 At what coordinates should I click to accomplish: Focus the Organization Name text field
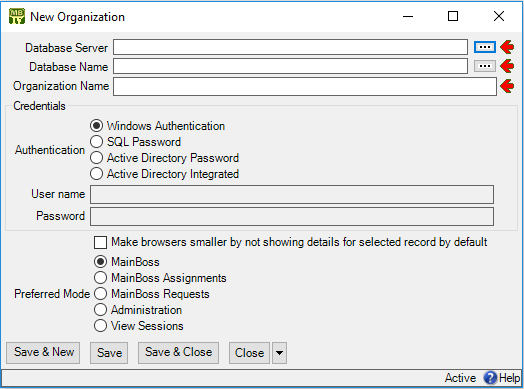(x=305, y=87)
